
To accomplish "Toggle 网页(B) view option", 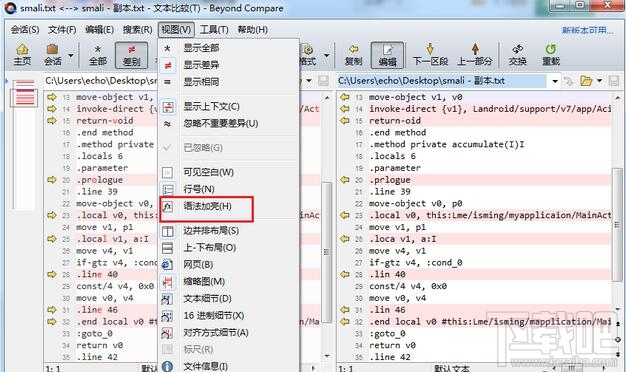I will click(228, 265).
